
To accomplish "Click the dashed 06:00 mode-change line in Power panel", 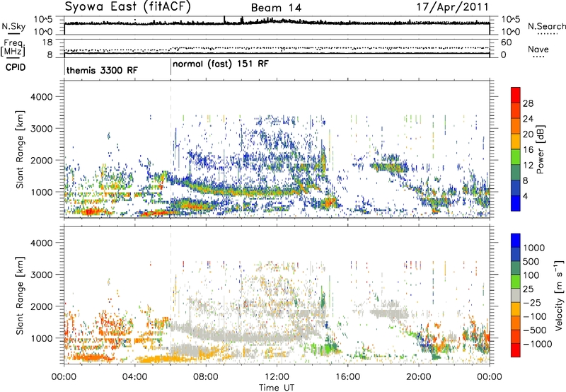I will point(171,149).
